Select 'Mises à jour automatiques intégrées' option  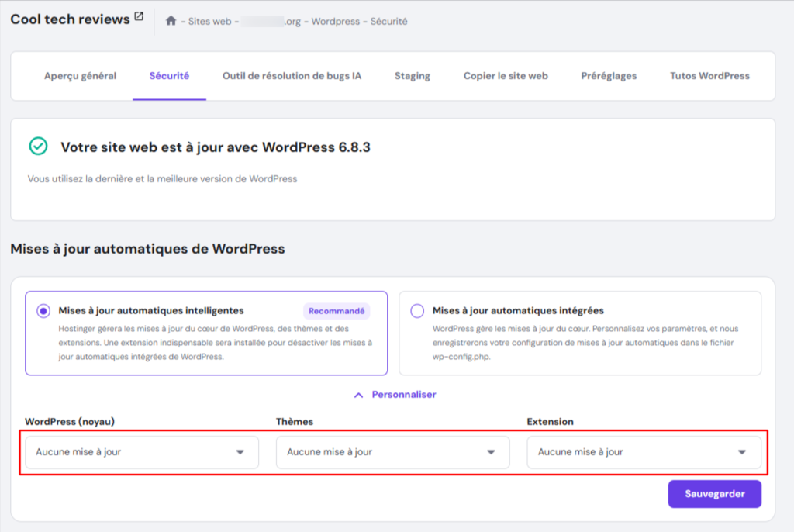416,310
